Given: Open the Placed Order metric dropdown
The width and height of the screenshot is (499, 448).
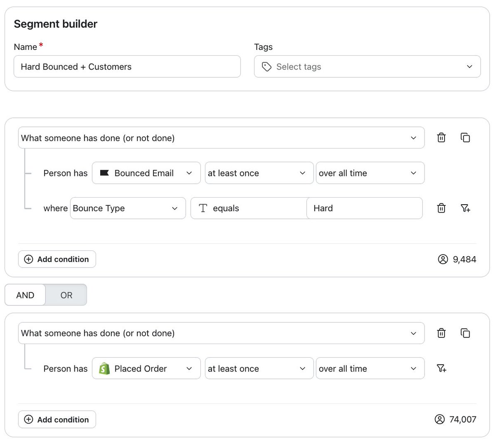Looking at the screenshot, I should [x=146, y=368].
